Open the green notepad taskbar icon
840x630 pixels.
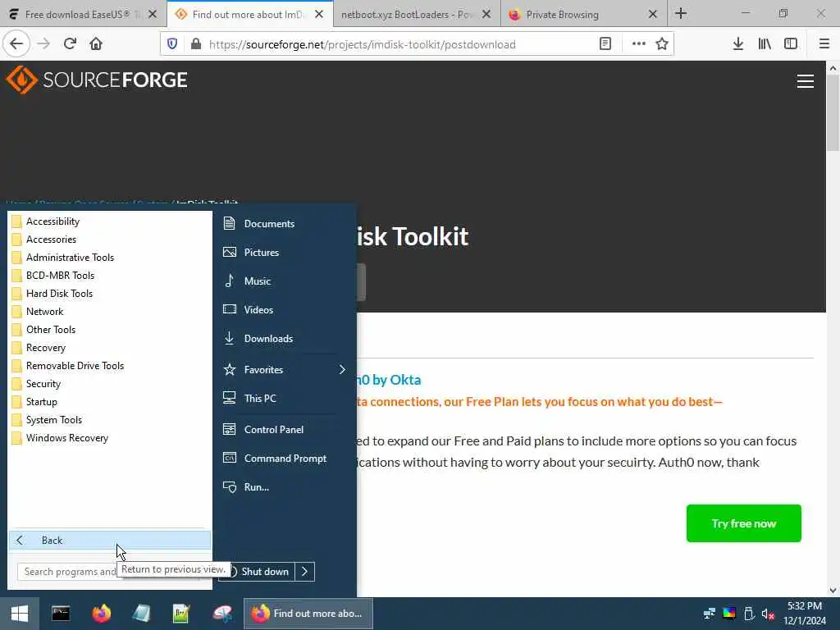181,614
